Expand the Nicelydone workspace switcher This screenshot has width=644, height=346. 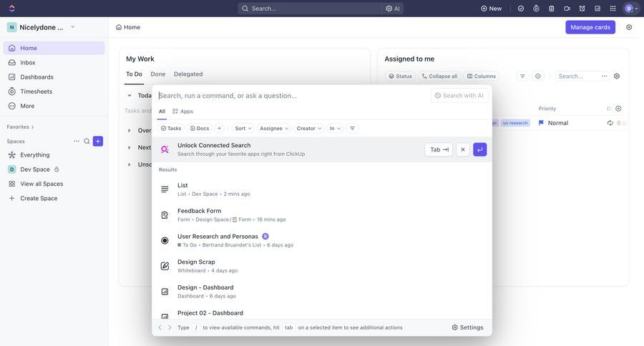point(41,27)
